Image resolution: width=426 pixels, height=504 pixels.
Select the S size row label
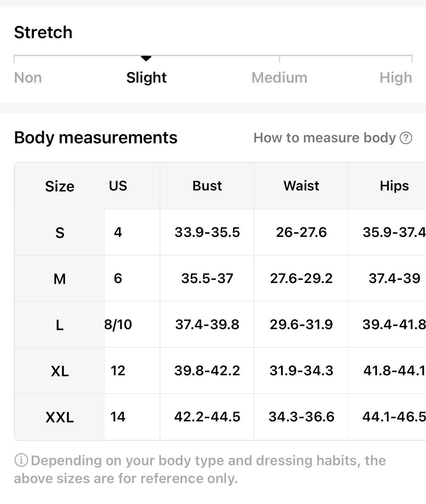pos(60,233)
